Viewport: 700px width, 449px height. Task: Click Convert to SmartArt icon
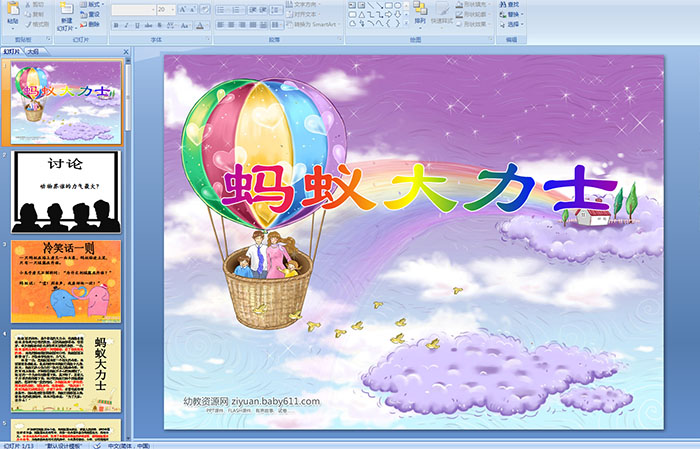point(289,25)
